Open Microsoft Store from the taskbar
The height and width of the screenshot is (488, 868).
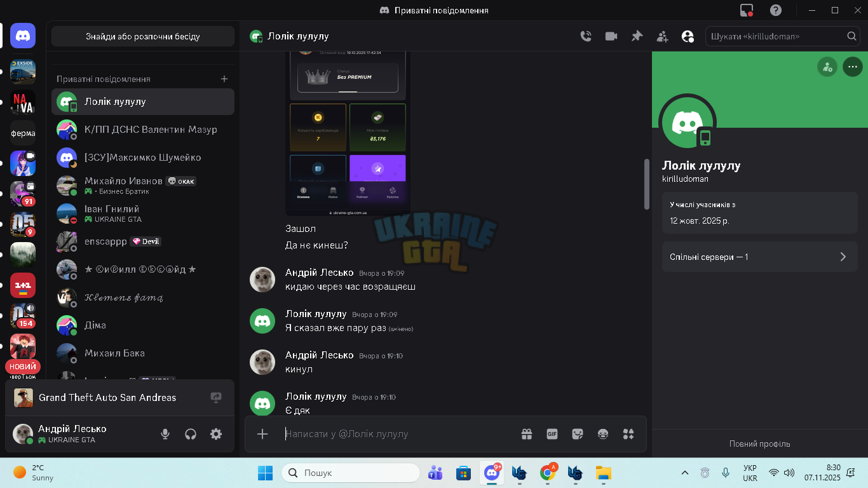463,473
